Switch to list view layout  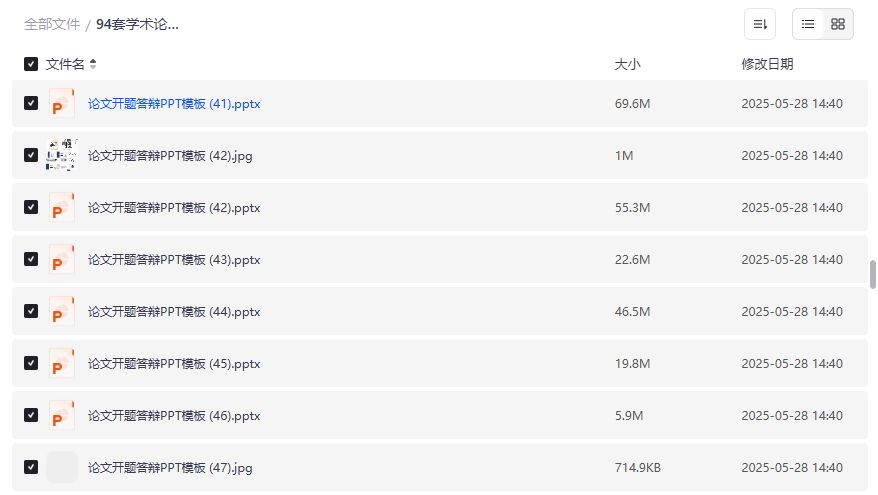pyautogui.click(x=808, y=24)
